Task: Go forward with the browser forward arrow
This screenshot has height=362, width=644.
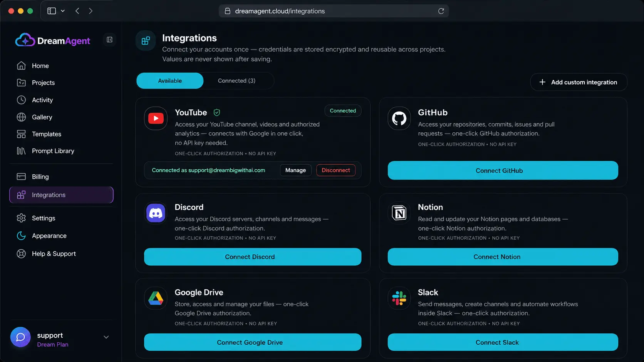Action: pyautogui.click(x=91, y=11)
